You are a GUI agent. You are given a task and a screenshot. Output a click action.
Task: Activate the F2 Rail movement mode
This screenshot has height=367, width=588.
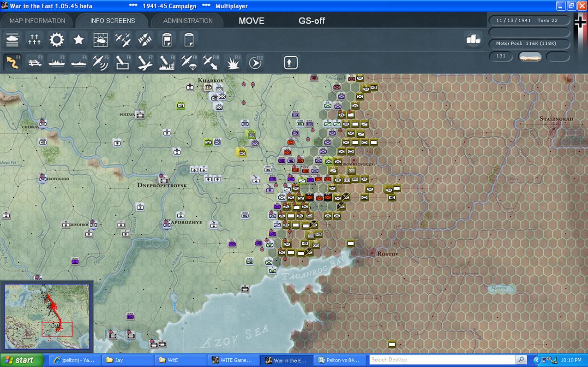tap(35, 62)
